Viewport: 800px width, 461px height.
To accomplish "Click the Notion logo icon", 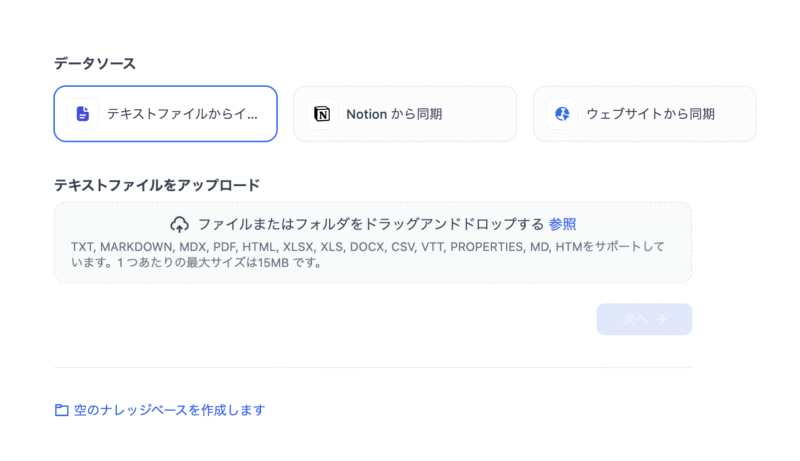I will 322,114.
